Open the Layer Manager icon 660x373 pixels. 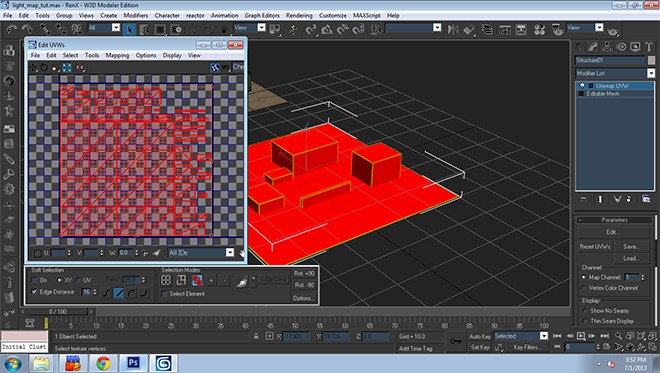[487, 29]
